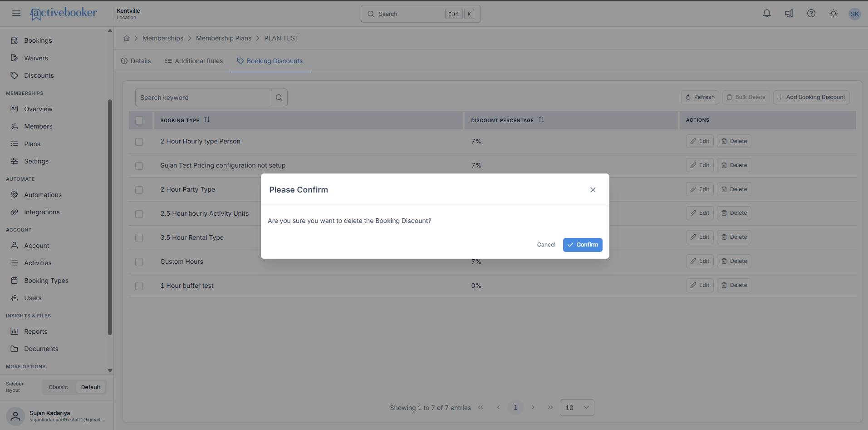Sort by Discount Percentage column arrows
Viewport: 868px width, 430px height.
[x=541, y=120]
